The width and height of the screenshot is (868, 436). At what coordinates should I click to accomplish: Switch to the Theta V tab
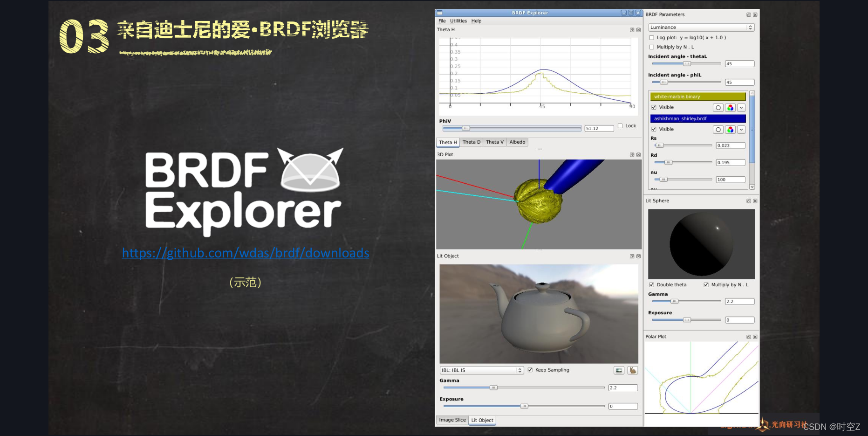point(495,142)
